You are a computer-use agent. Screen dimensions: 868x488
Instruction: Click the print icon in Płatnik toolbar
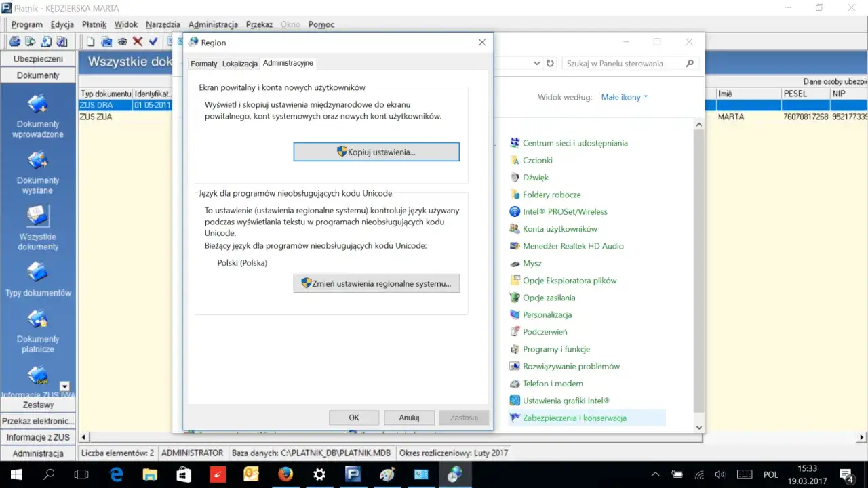tap(14, 42)
